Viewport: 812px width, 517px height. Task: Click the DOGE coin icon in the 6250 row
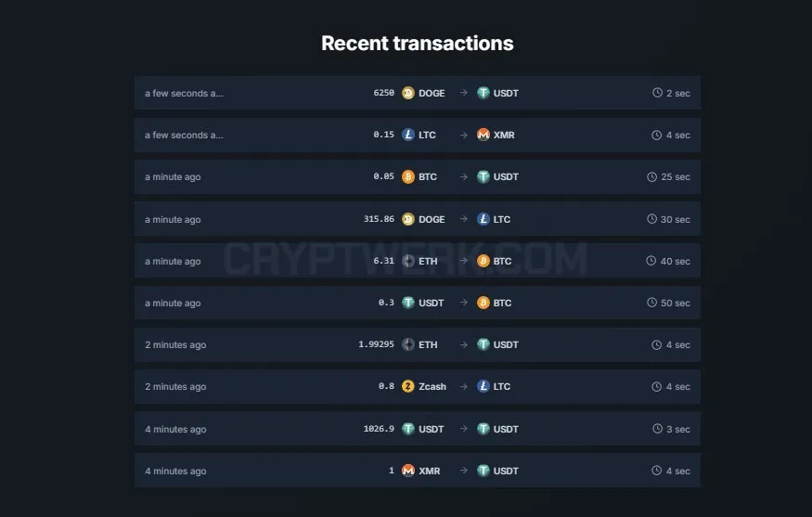click(x=408, y=93)
